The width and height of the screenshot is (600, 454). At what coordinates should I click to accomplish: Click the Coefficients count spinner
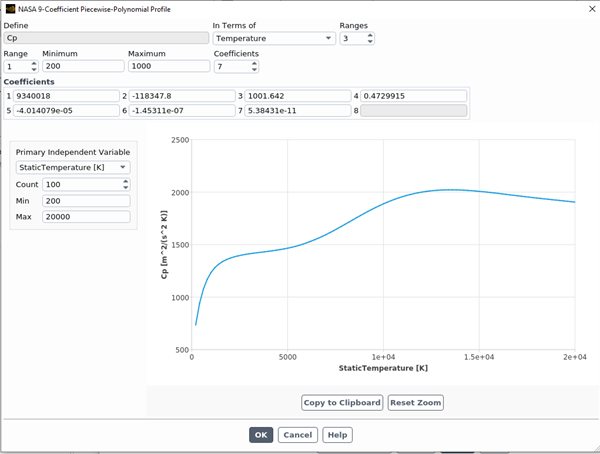point(235,66)
